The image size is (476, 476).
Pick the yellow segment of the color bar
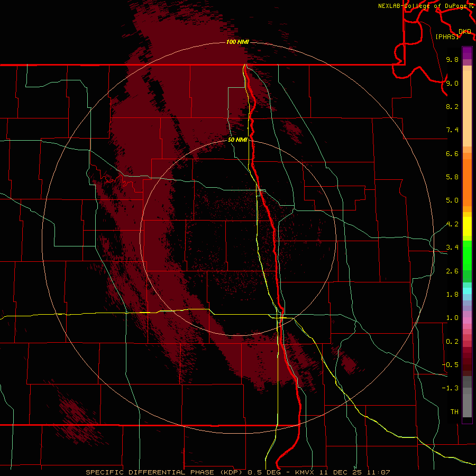(467, 226)
